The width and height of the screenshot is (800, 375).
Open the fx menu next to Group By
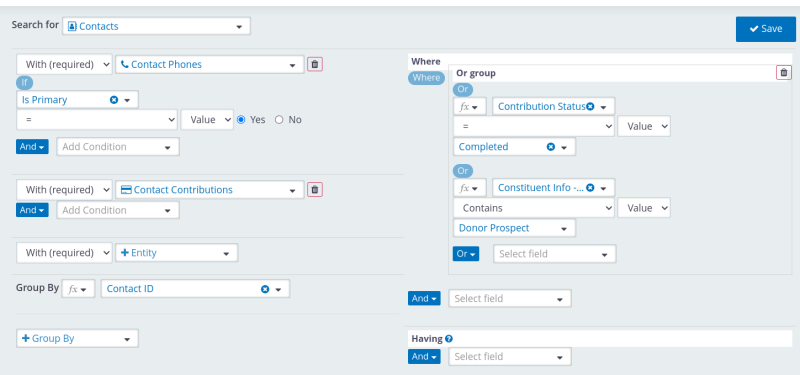click(x=79, y=289)
